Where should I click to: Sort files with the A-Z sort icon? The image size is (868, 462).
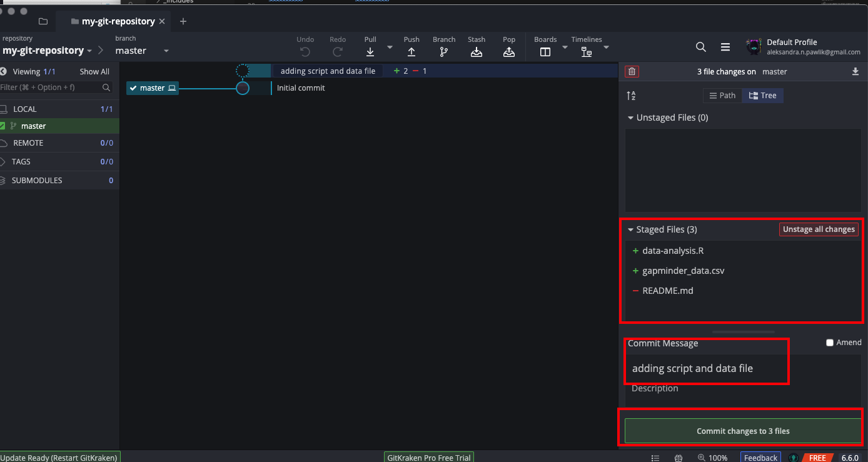click(x=631, y=96)
